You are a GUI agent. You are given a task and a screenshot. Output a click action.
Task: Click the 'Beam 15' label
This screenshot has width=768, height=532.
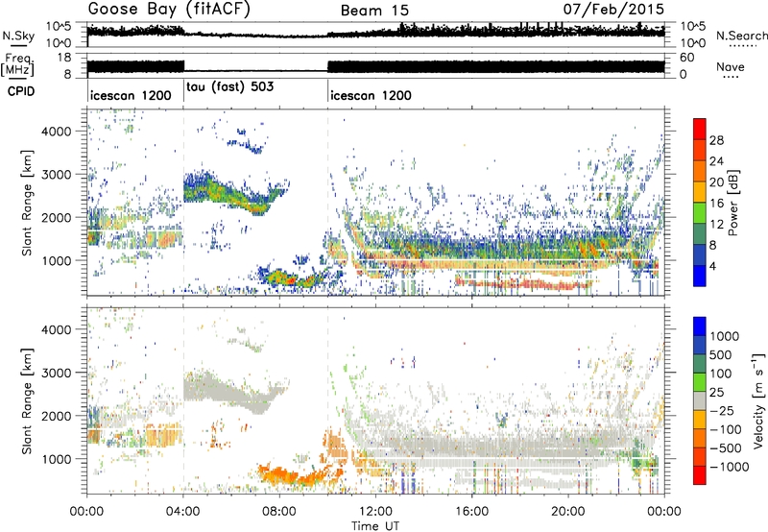pos(374,11)
